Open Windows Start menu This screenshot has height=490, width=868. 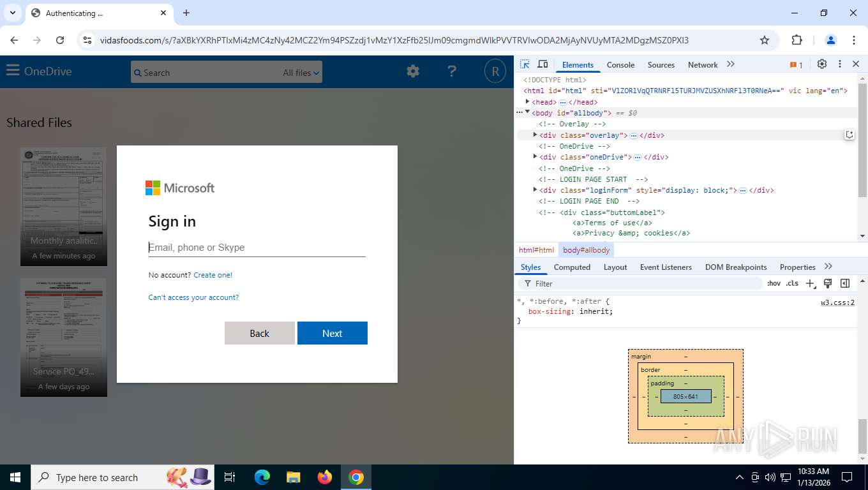[15, 477]
